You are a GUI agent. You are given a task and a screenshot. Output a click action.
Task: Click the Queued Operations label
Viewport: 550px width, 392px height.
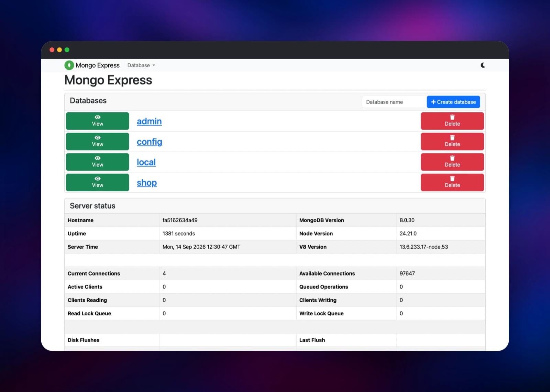[x=323, y=287]
